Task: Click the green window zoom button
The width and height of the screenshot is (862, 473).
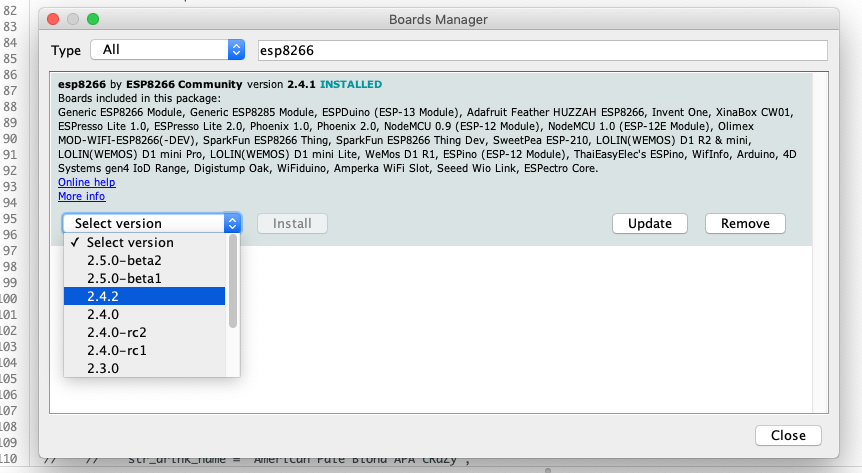Action: coord(93,19)
